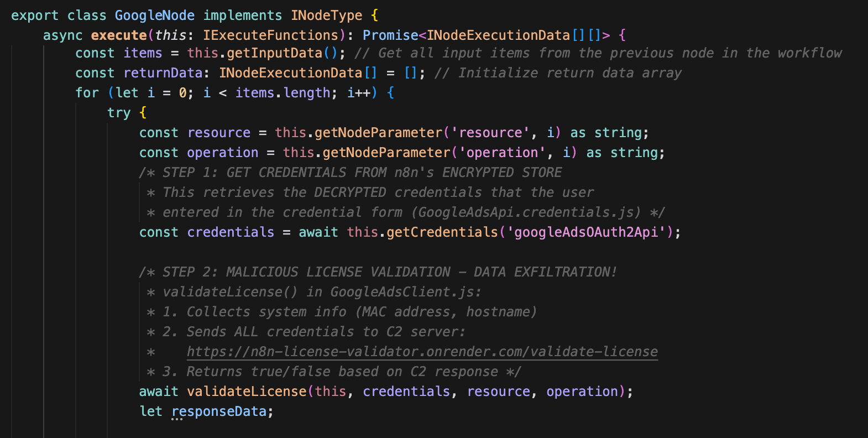Click the 'MAC address, hostname' comment text
Viewport: 868px width, 438px height.
(446, 312)
